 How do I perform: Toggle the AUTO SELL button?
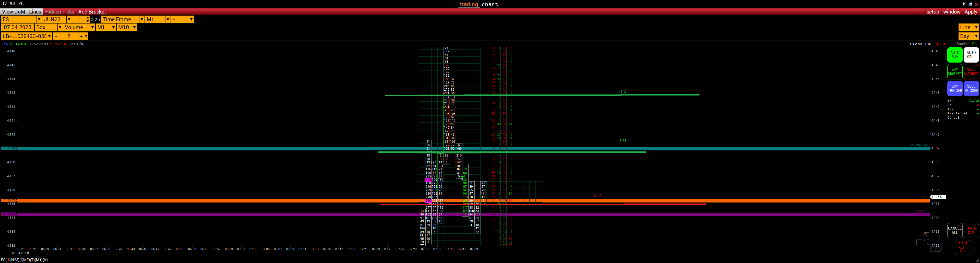(x=971, y=55)
